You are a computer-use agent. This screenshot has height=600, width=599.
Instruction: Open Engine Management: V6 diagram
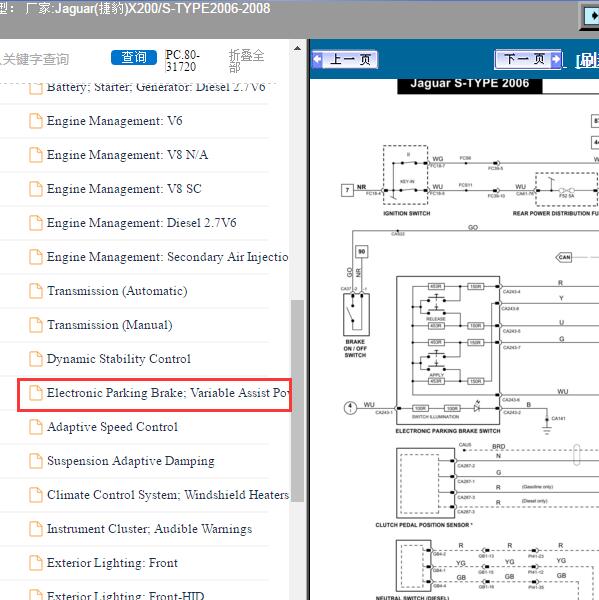114,121
